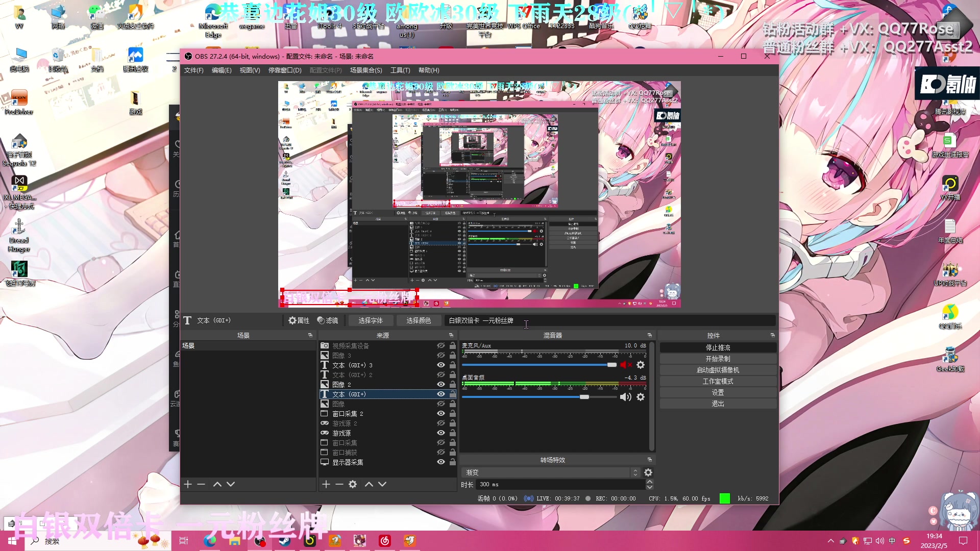Remove selected source with the minus icon
The height and width of the screenshot is (551, 980).
[x=339, y=484]
